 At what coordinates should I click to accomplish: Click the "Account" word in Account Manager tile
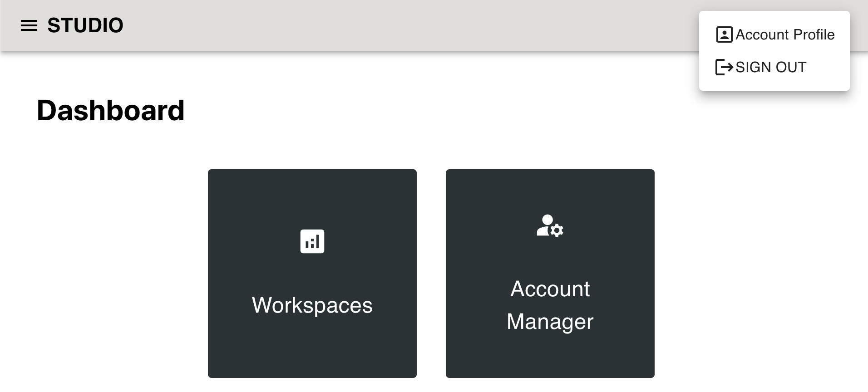coord(550,289)
